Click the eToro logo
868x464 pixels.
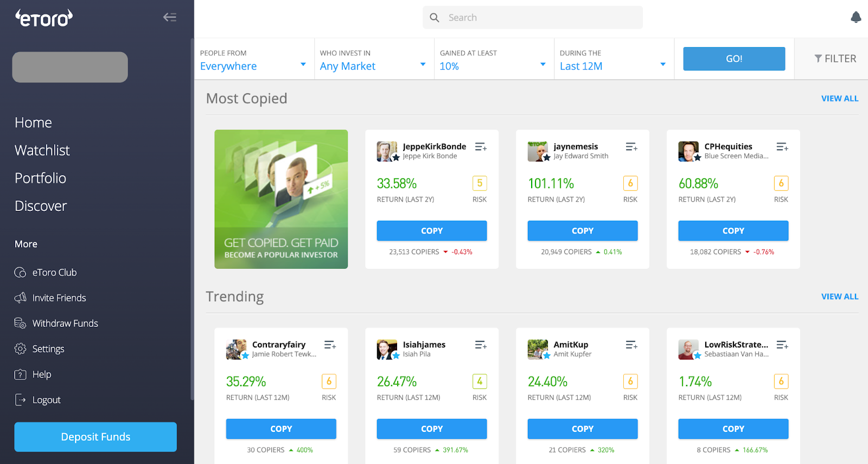[44, 18]
